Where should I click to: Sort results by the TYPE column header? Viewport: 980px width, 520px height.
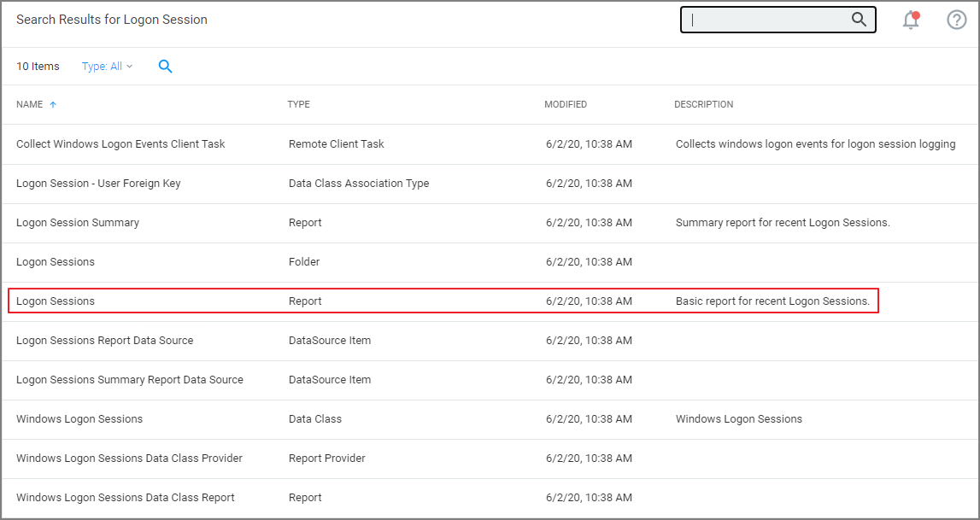click(x=299, y=103)
